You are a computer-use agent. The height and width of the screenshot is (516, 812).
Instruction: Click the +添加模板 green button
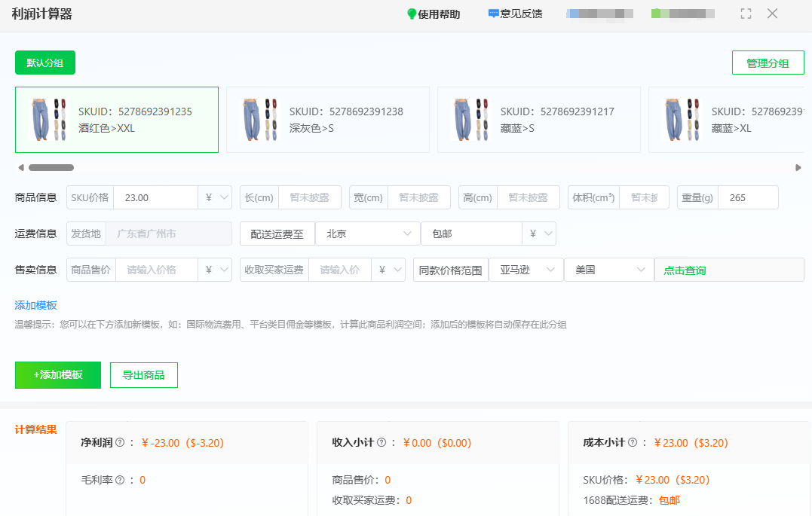(57, 374)
